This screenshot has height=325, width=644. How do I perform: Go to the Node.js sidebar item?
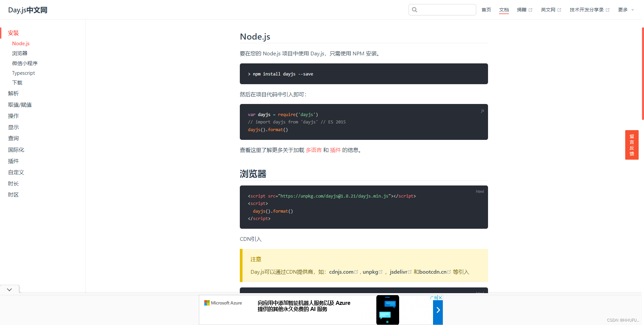(x=21, y=44)
